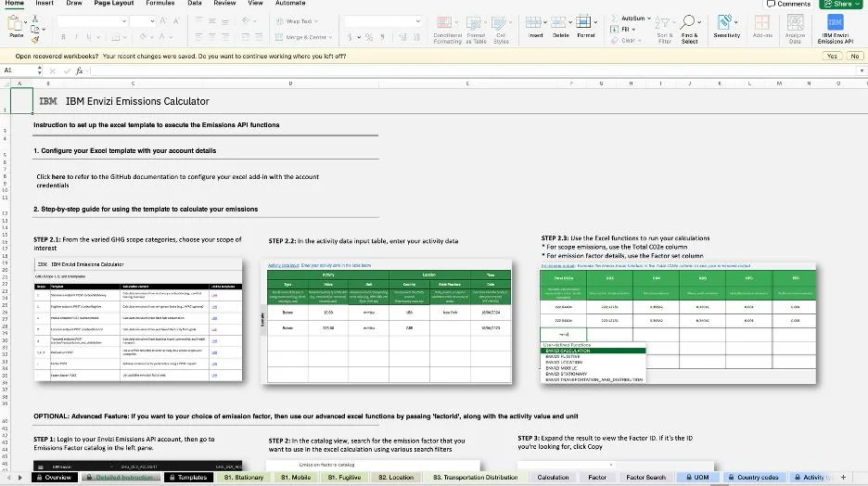The height and width of the screenshot is (486, 868).
Task: Open the Comments pane
Action: click(788, 4)
